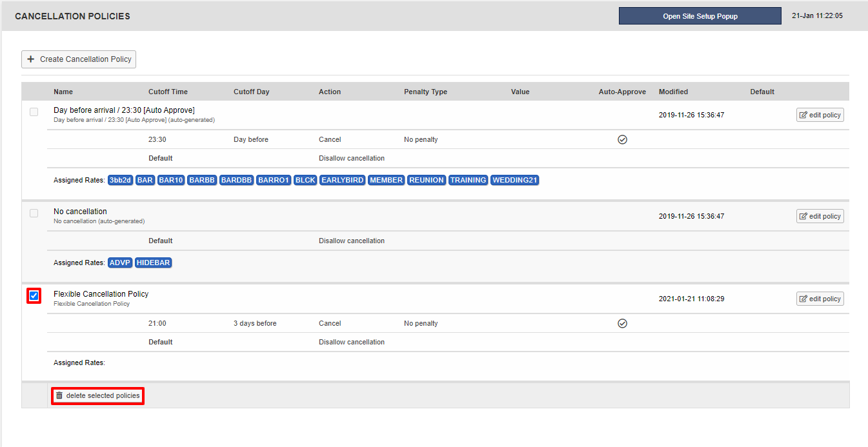Click the CANCELLATION POLICIES heading
868x447 pixels.
point(72,16)
